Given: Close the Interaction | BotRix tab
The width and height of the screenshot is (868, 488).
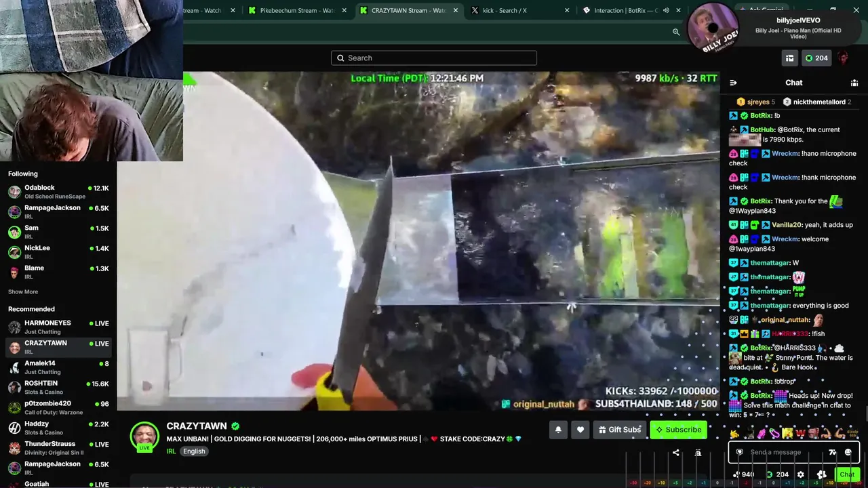Looking at the screenshot, I should pyautogui.click(x=679, y=10).
